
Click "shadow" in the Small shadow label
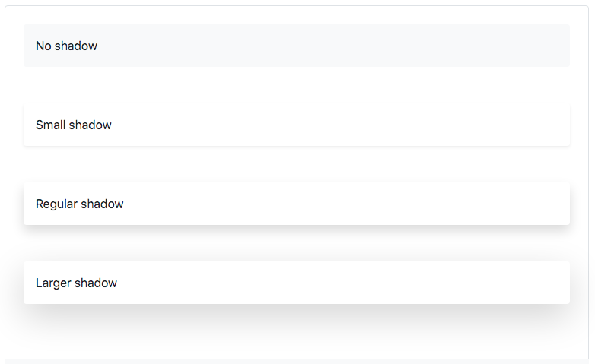(x=91, y=125)
